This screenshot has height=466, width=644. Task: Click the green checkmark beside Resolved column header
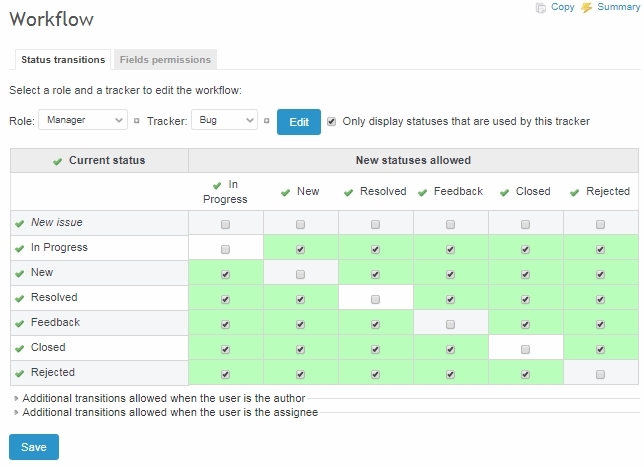click(x=349, y=192)
